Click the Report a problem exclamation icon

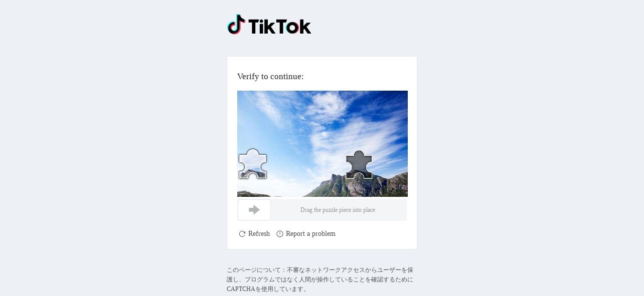pos(280,234)
